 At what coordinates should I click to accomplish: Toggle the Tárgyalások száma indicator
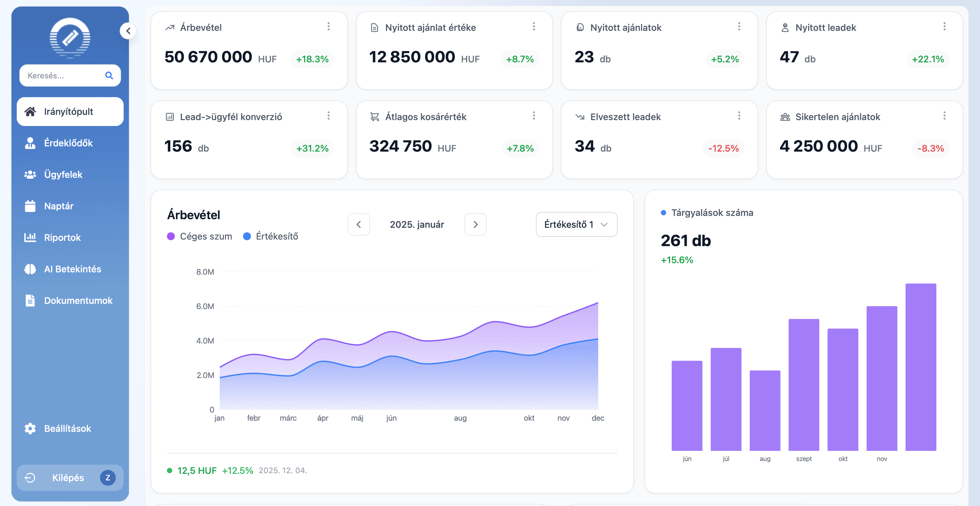click(x=707, y=212)
